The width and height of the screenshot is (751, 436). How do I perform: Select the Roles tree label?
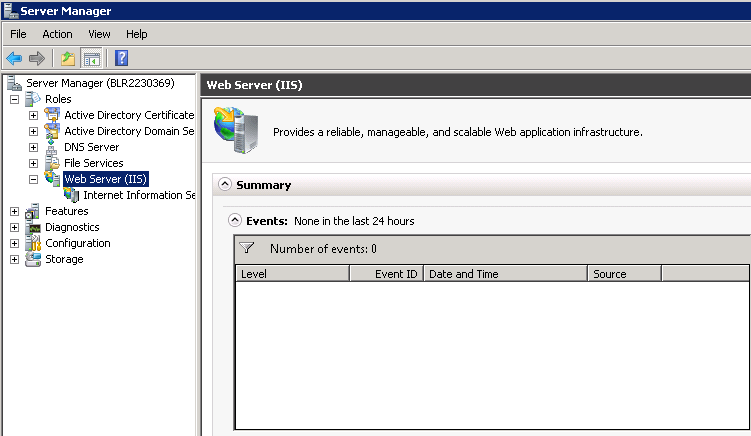tap(58, 99)
